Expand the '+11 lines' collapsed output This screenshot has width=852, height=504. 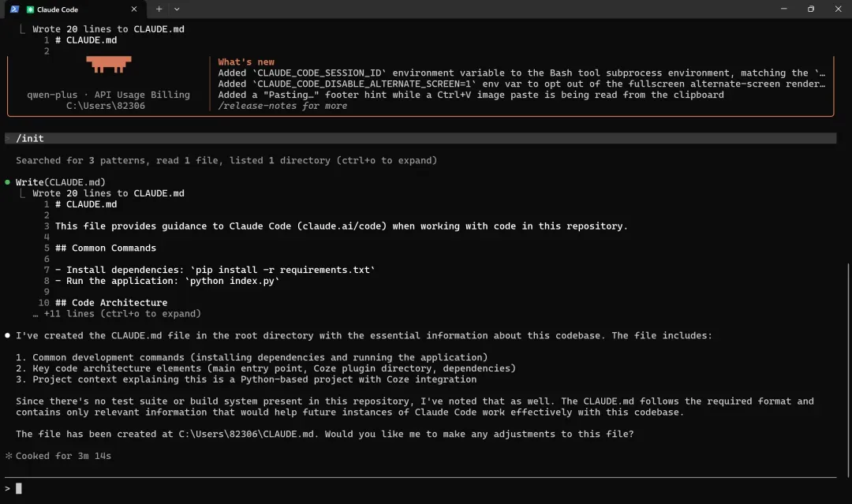117,314
